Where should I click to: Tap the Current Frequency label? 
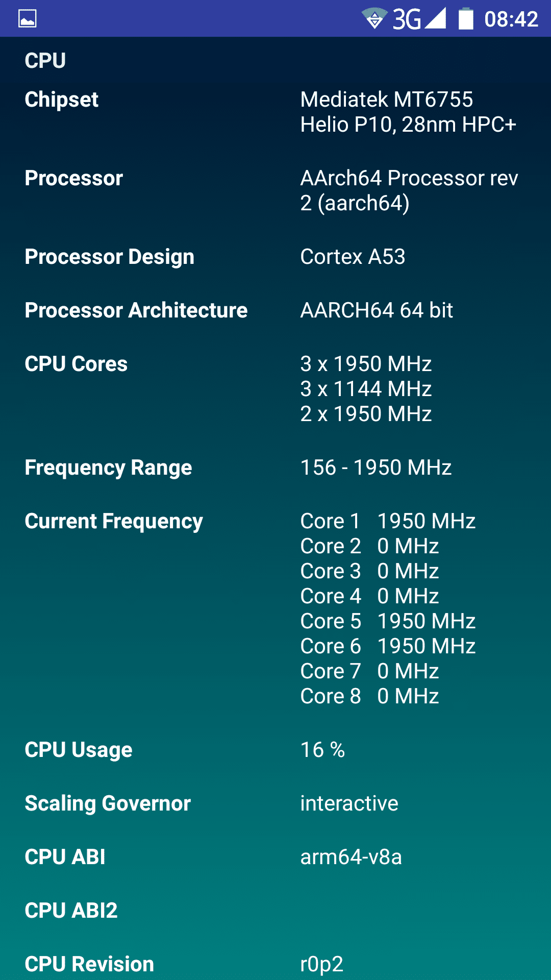[114, 521]
